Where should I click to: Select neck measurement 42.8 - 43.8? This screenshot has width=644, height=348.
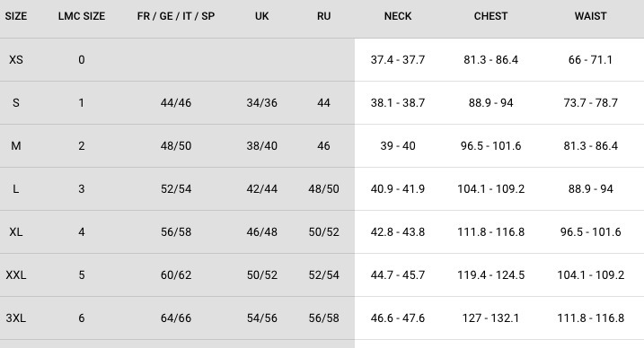(398, 232)
